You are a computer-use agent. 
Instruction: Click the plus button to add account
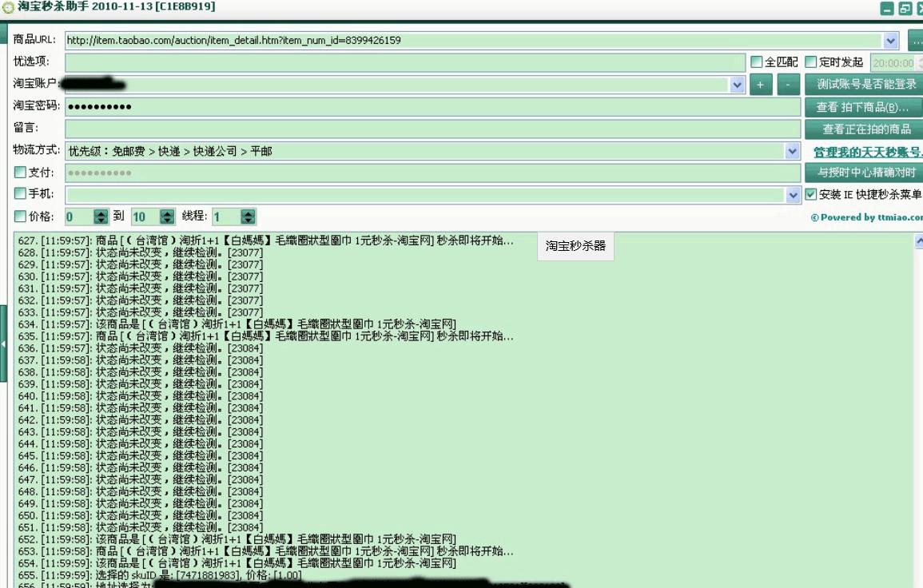pos(761,85)
